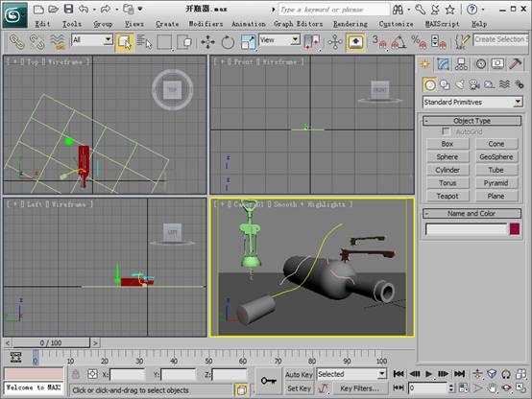Activate the Select Object tool
The width and height of the screenshot is (532, 399).
click(125, 42)
